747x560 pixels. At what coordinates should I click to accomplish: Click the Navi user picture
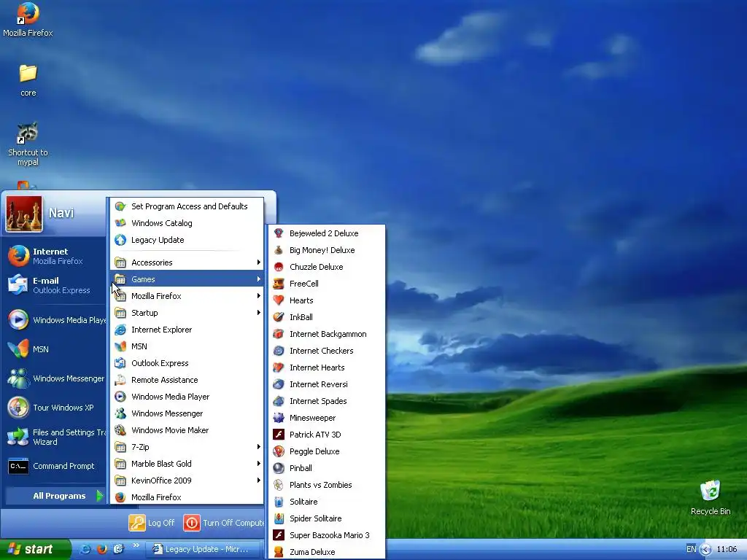[24, 214]
